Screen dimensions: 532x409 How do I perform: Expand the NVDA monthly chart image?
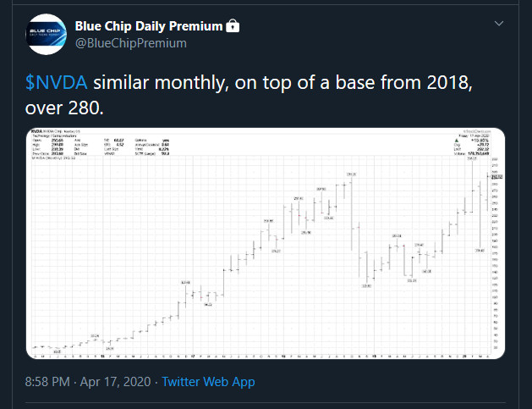pos(266,243)
